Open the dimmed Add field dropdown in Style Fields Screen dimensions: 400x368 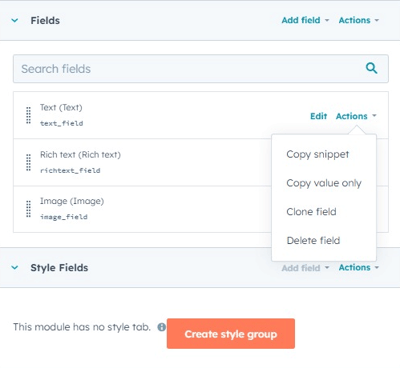click(305, 268)
